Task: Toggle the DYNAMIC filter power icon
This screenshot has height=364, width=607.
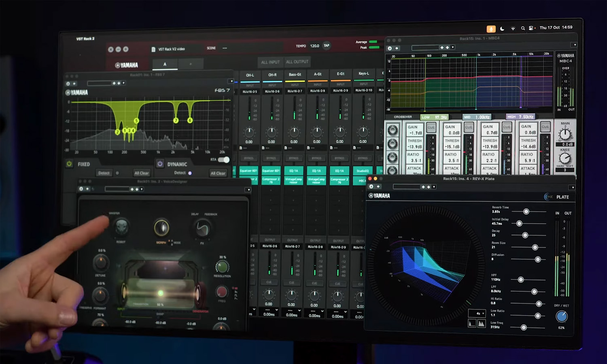Action: tap(160, 164)
